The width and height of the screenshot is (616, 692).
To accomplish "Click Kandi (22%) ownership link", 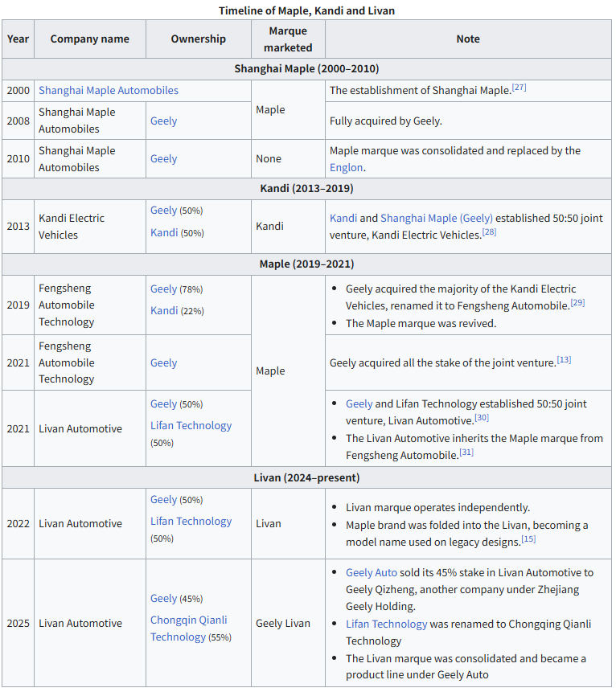I will [164, 311].
